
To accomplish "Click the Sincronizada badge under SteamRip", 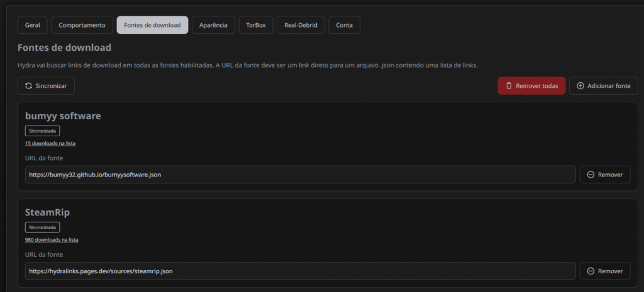I will coord(42,227).
